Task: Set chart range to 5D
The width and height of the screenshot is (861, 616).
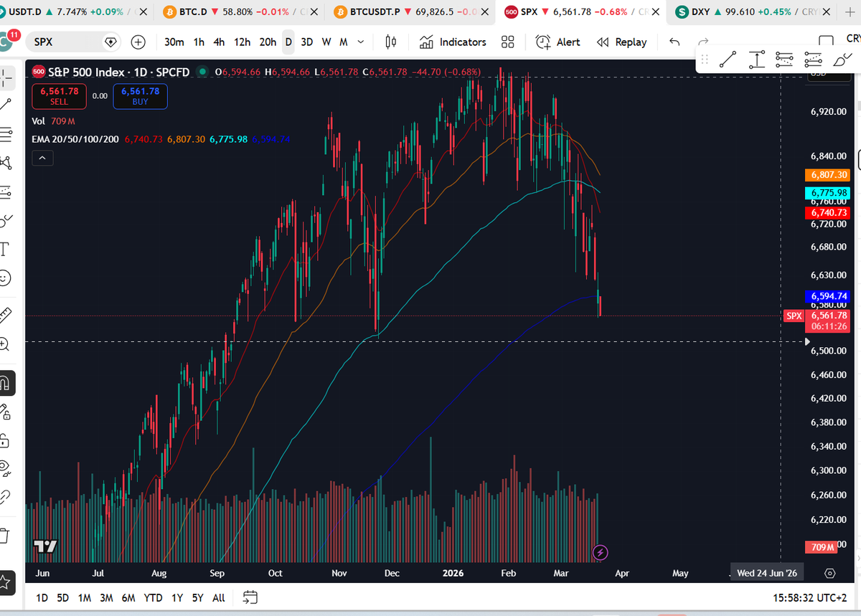Action: (63, 597)
